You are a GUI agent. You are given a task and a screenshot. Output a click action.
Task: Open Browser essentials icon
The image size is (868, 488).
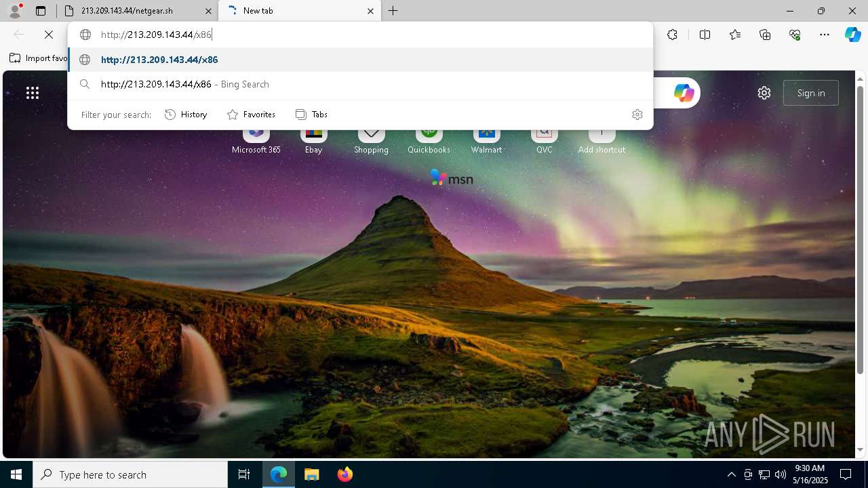tap(795, 35)
